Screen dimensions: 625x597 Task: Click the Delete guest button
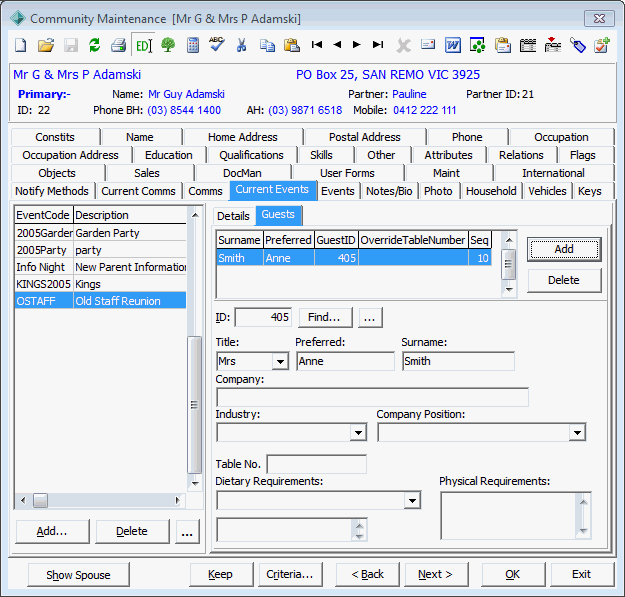pos(564,280)
